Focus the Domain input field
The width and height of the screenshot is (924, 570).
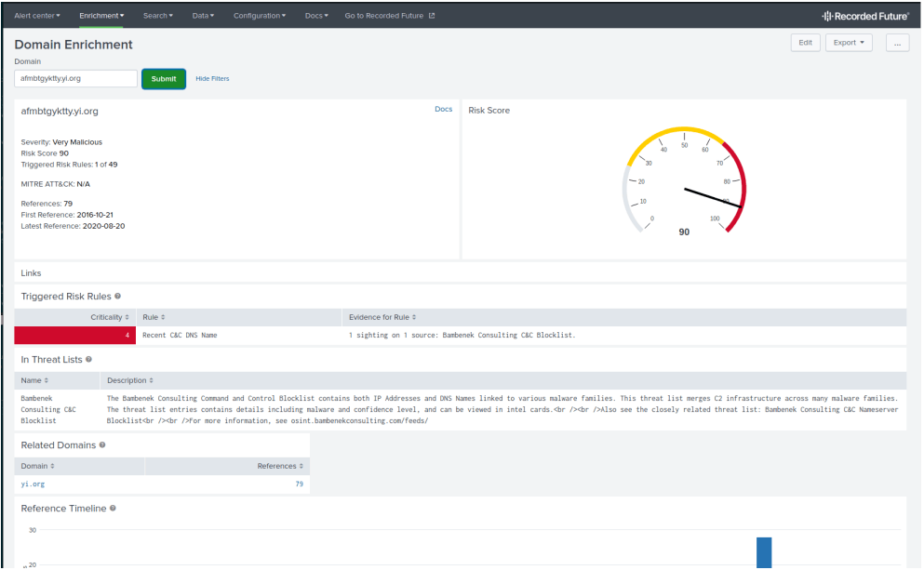75,78
